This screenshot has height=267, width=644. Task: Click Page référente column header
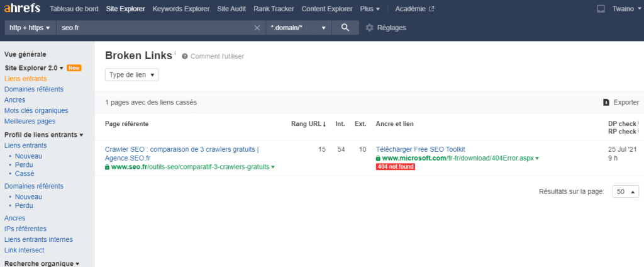coord(127,124)
